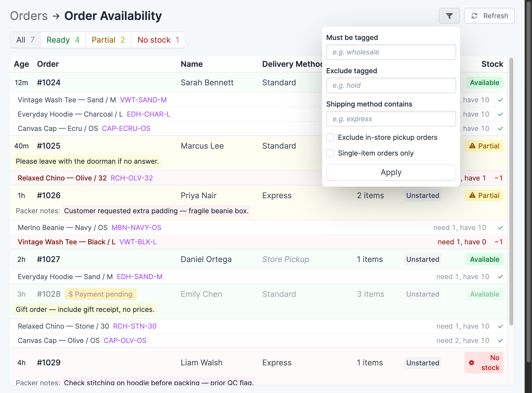Image resolution: width=532 pixels, height=393 pixels.
Task: Open order #1029
Action: (x=49, y=363)
